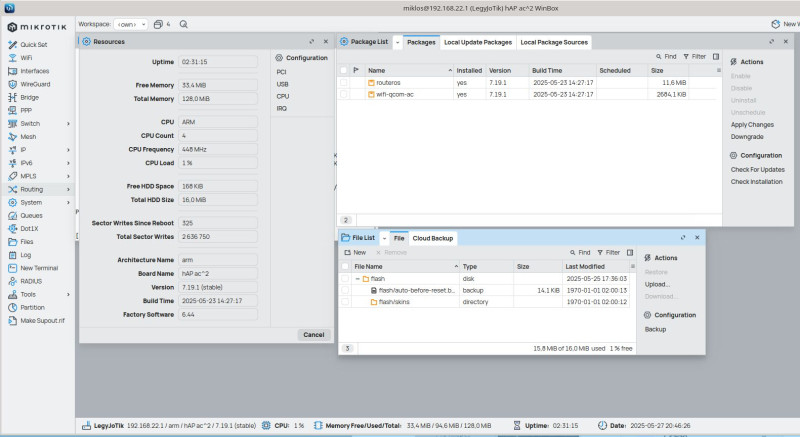This screenshot has width=800, height=437.
Task: Open IRQ in Resources configuration
Action: tap(282, 109)
